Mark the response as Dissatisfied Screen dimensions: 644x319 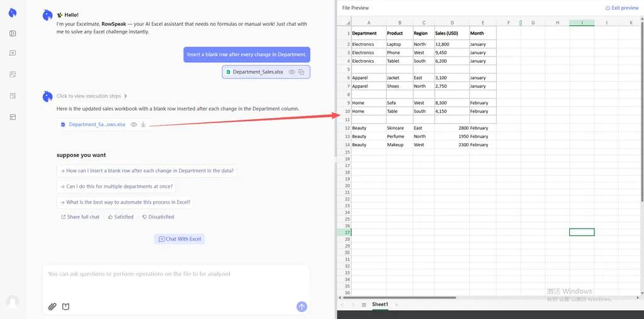point(158,217)
